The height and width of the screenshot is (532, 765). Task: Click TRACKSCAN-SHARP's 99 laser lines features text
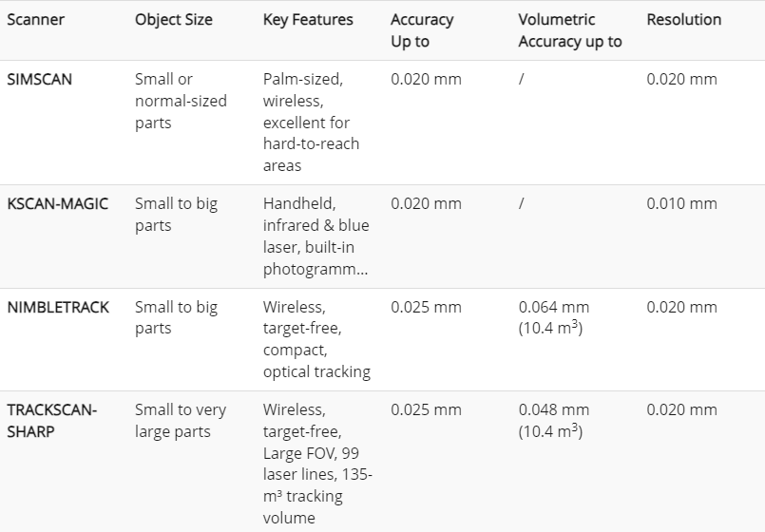pos(317,463)
